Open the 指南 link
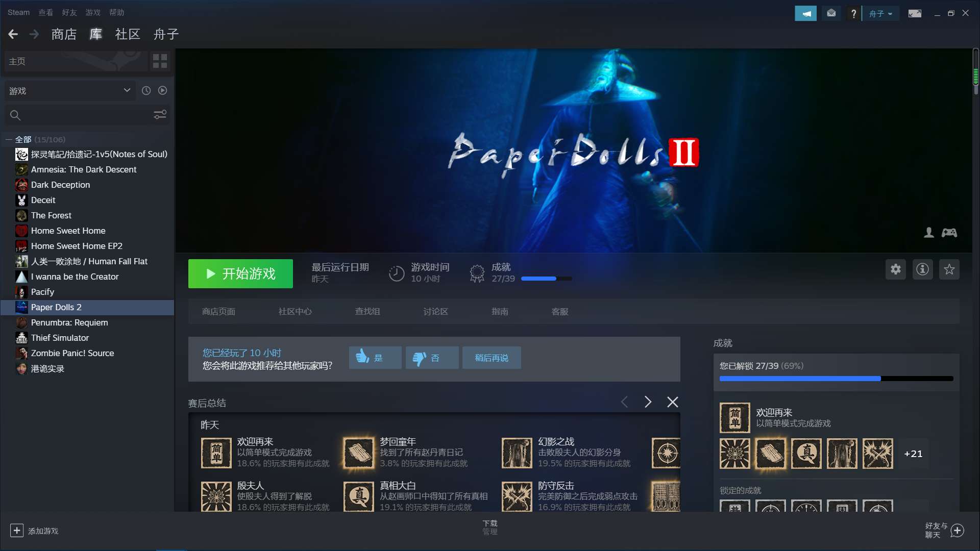The width and height of the screenshot is (980, 551). (500, 312)
